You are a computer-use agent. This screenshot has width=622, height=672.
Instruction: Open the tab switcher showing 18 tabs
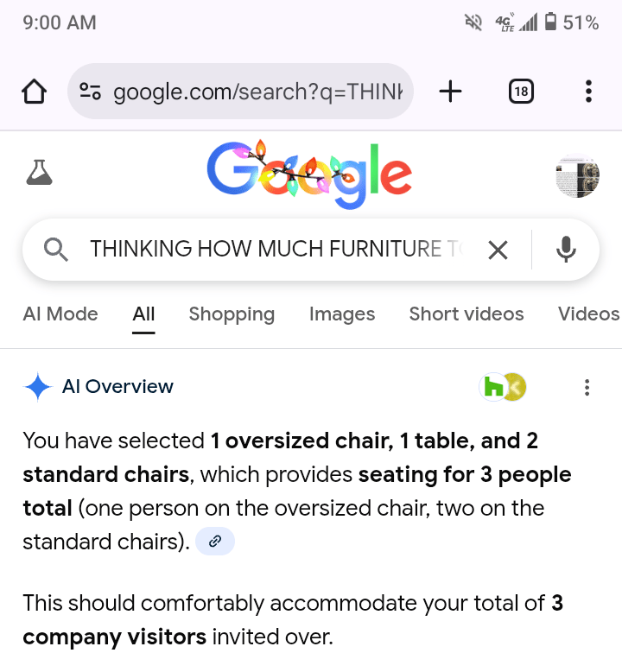point(521,91)
